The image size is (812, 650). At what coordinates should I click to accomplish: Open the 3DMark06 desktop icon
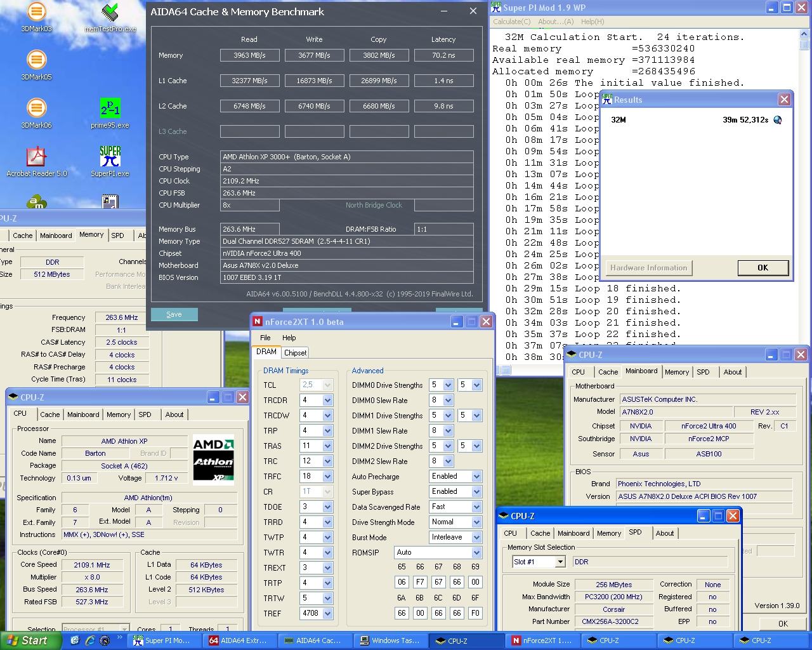36,114
